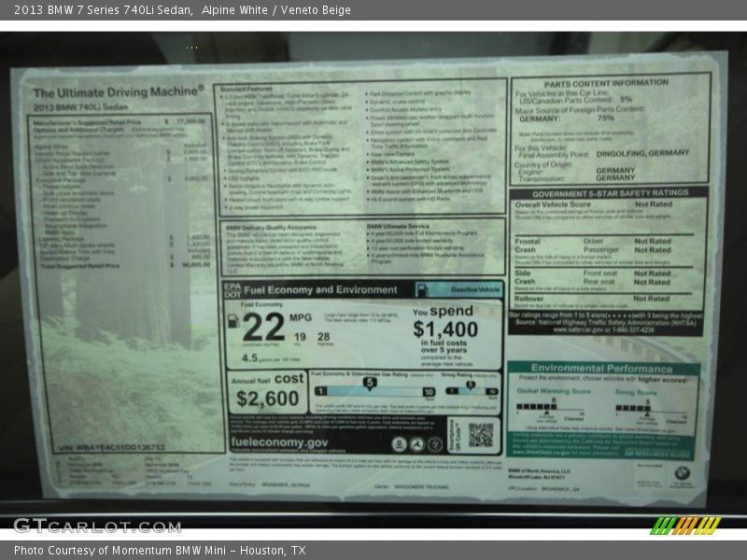Click 'The Ultimate Driving Machine' heading
This screenshot has height=560, width=747.
[119, 91]
